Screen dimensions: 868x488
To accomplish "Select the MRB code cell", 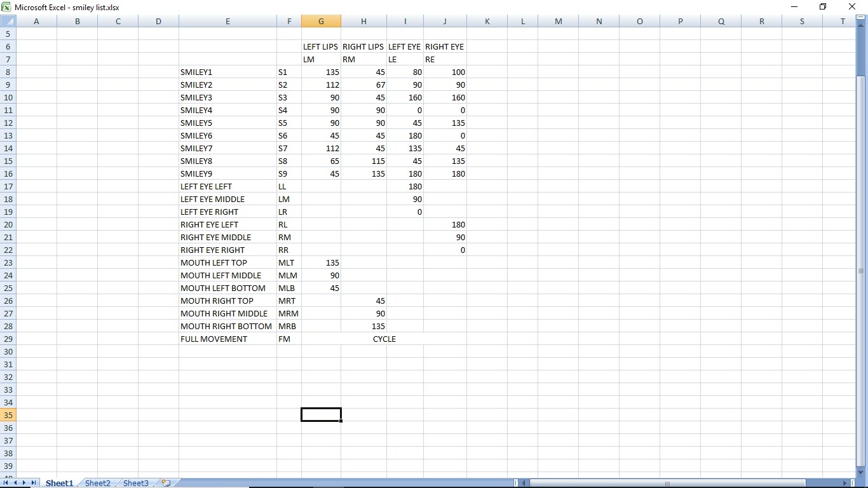I will pyautogui.click(x=289, y=326).
